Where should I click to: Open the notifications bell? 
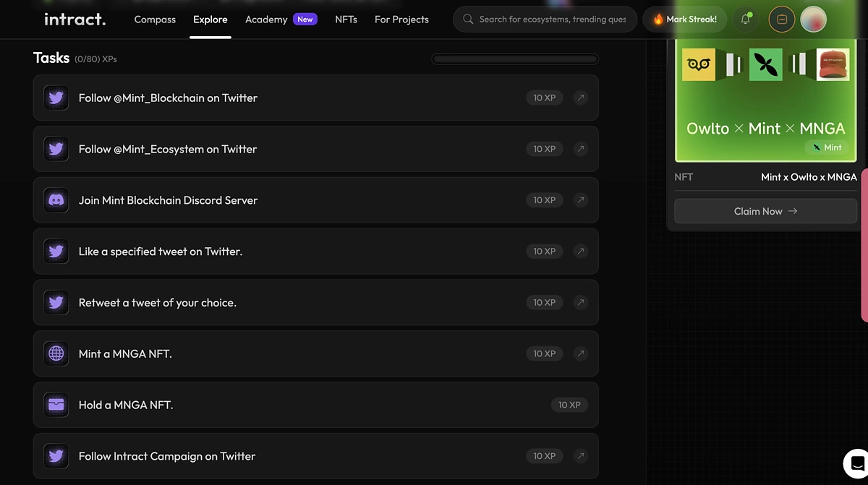[745, 20]
